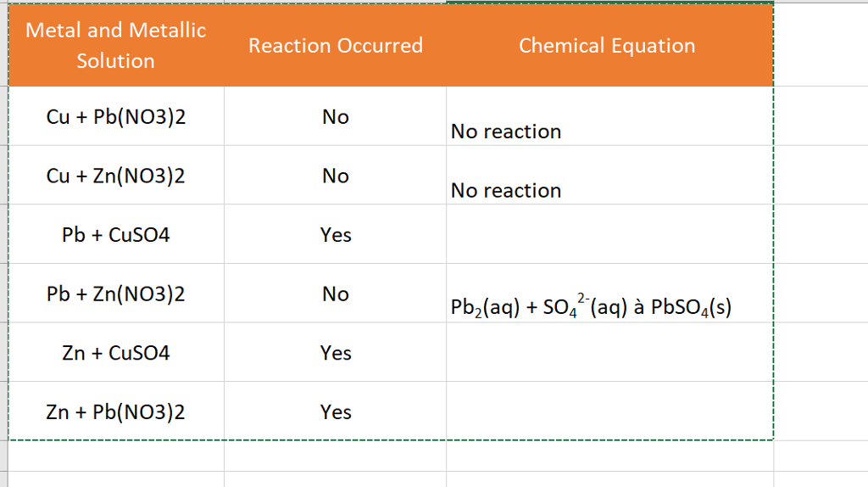Select the 'Metal and Metallic Solution' header cell
Screen dimensions: 868x487
pyautogui.click(x=116, y=45)
